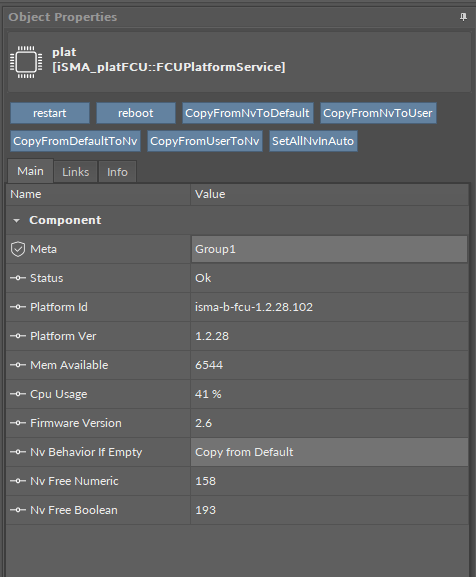Click the slot icon beside Firmware Version
Image resolution: width=476 pixels, height=577 pixels.
18,423
